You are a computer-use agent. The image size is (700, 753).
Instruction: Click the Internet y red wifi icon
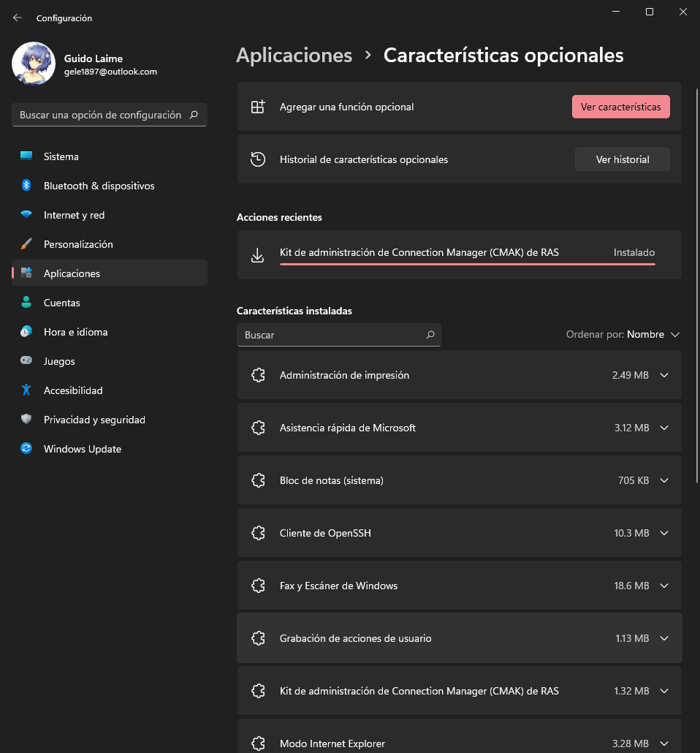[26, 215]
